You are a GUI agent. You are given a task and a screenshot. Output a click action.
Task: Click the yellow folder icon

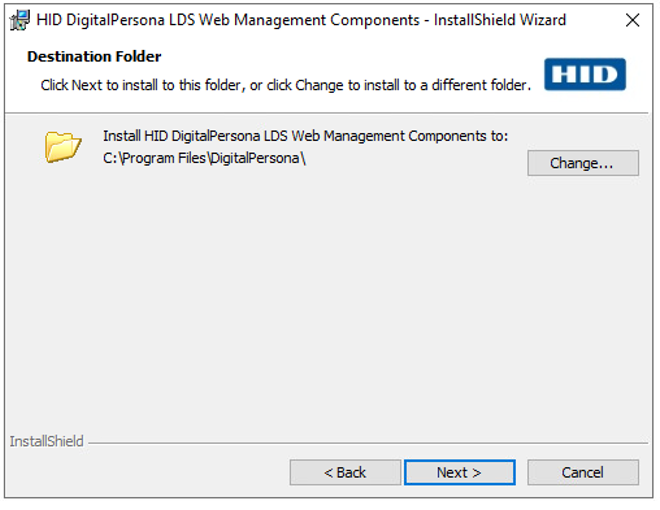[62, 147]
